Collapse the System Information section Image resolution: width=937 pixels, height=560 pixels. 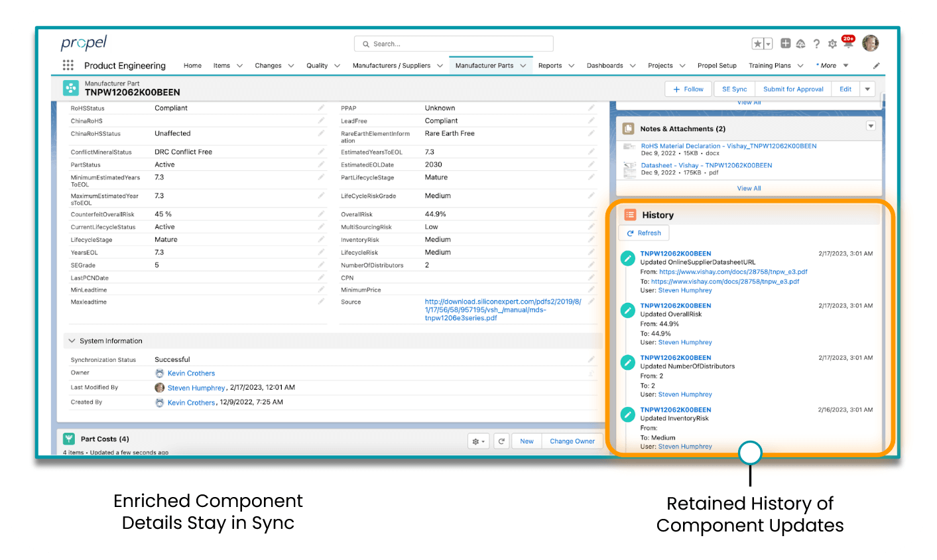(x=72, y=341)
